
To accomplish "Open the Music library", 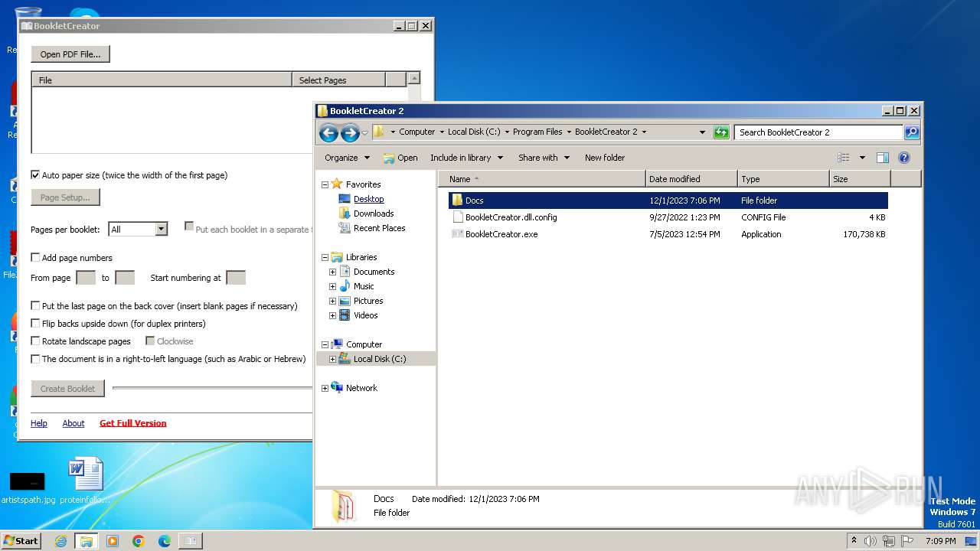I will (x=364, y=286).
